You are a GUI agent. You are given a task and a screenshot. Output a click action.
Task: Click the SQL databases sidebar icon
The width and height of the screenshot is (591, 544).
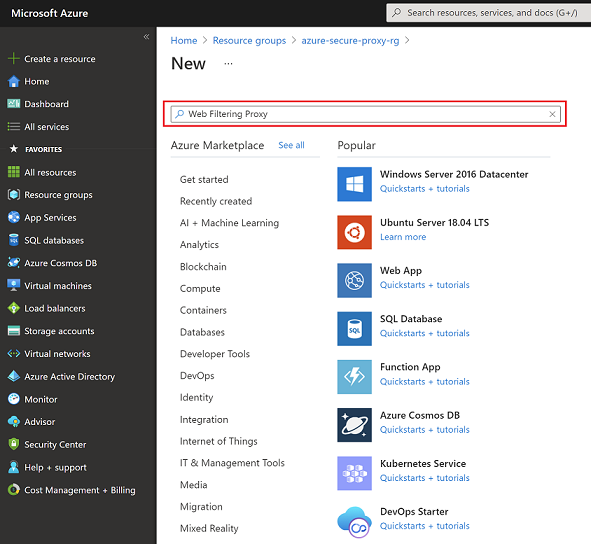click(x=14, y=240)
